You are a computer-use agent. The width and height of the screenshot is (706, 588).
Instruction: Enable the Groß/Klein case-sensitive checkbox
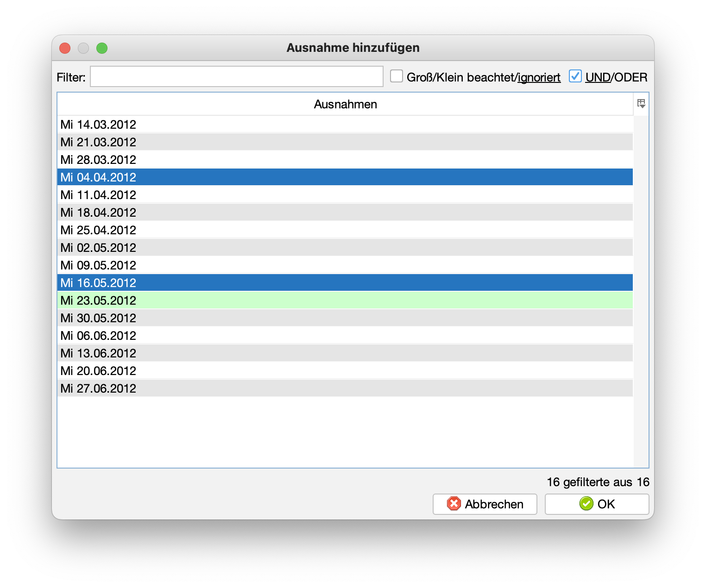397,76
